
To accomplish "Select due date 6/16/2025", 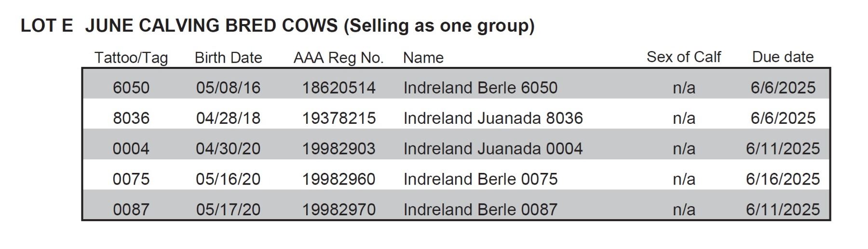I will [x=783, y=179].
